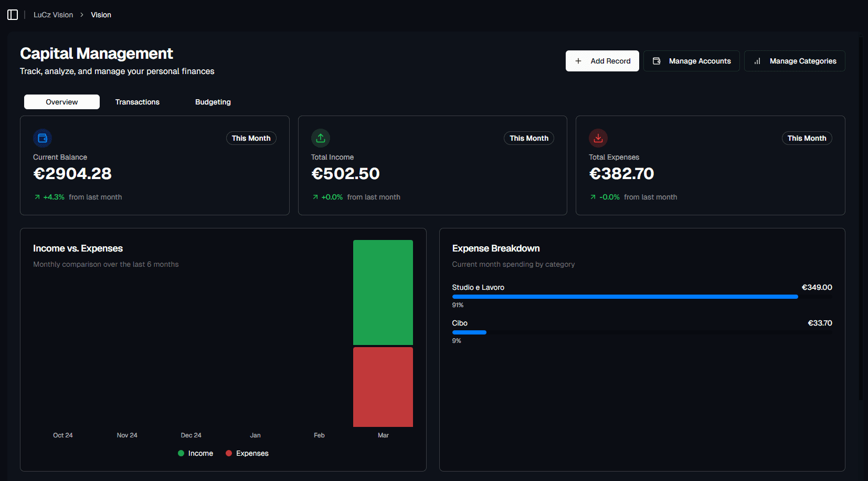Click the Cibo category label
The height and width of the screenshot is (481, 868).
pos(460,323)
